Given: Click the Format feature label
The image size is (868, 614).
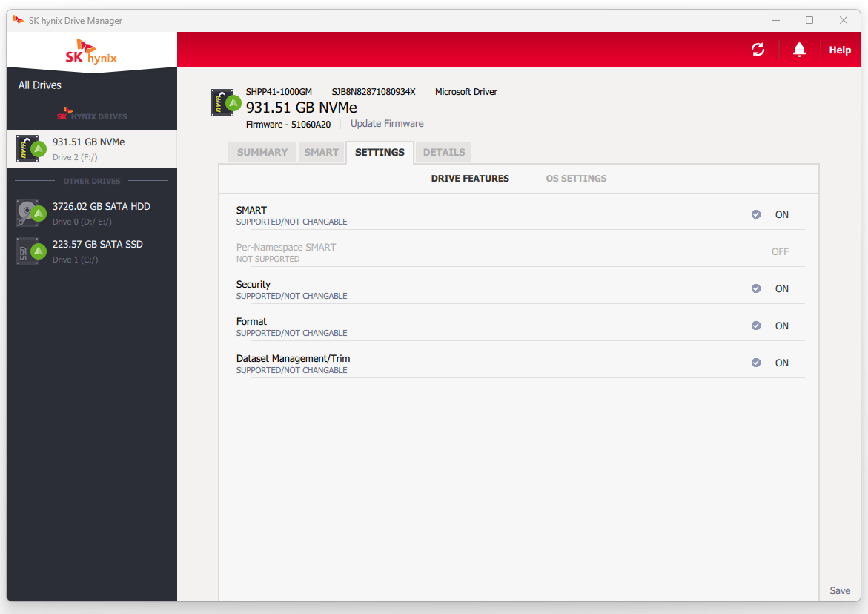Looking at the screenshot, I should [x=251, y=322].
